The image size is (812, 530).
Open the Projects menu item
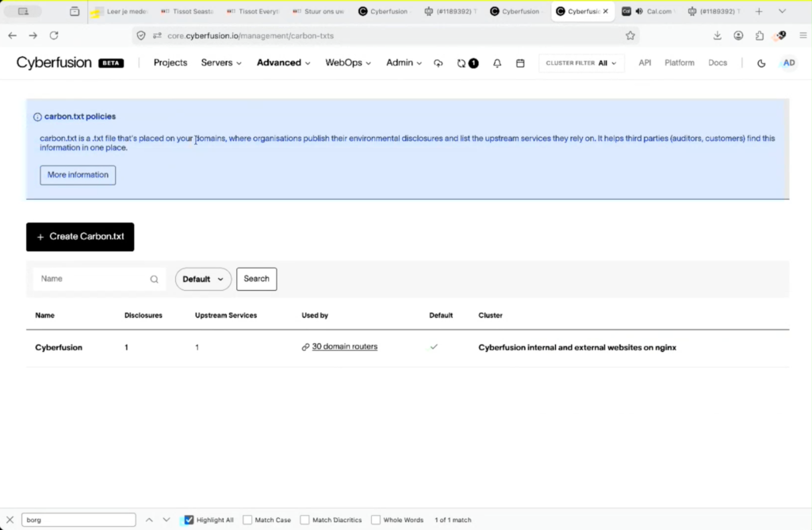pos(170,63)
